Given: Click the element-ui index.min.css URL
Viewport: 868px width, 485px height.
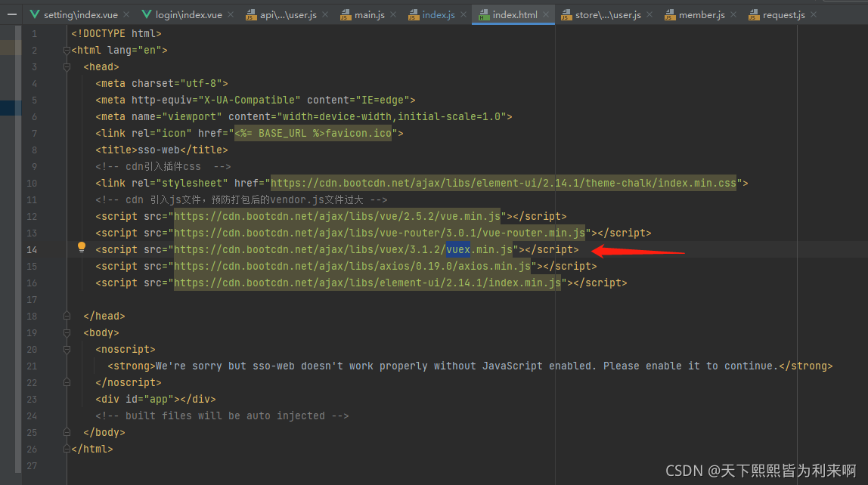Looking at the screenshot, I should tap(504, 183).
